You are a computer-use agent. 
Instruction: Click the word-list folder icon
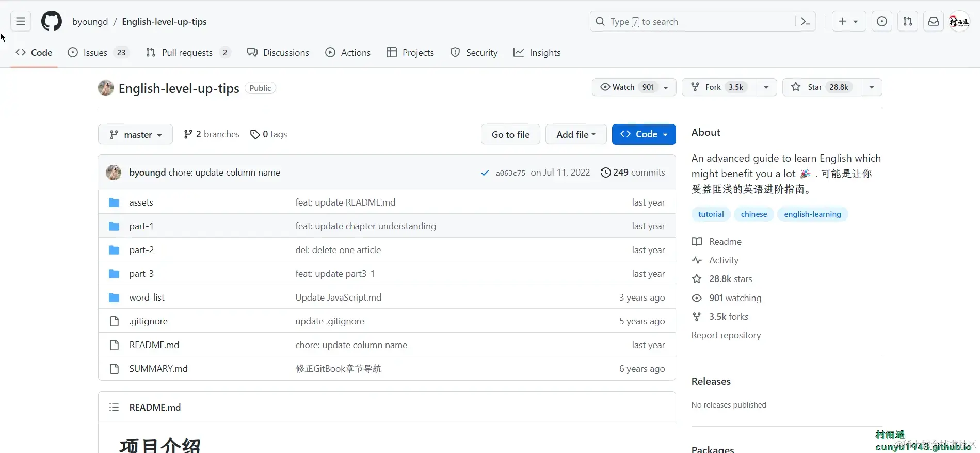click(114, 298)
